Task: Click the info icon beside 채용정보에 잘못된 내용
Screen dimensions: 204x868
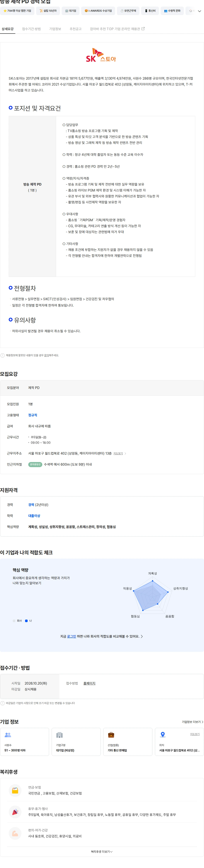Action: (x=3, y=355)
